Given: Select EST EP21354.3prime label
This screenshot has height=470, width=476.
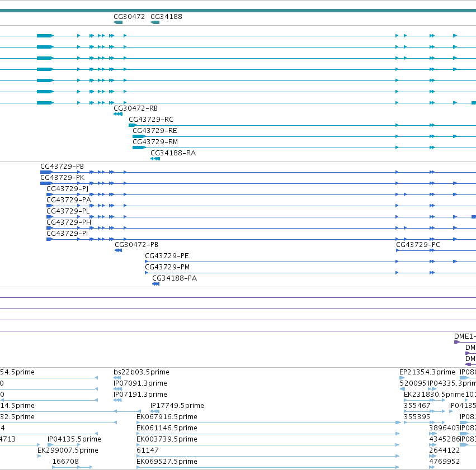Looking at the screenshot, I should pos(427,372).
